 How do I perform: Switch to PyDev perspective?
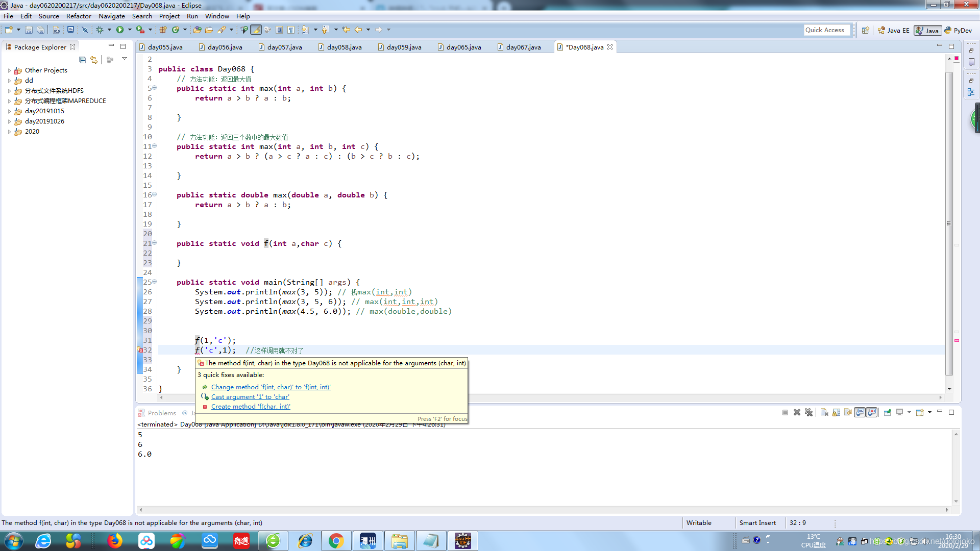(958, 31)
